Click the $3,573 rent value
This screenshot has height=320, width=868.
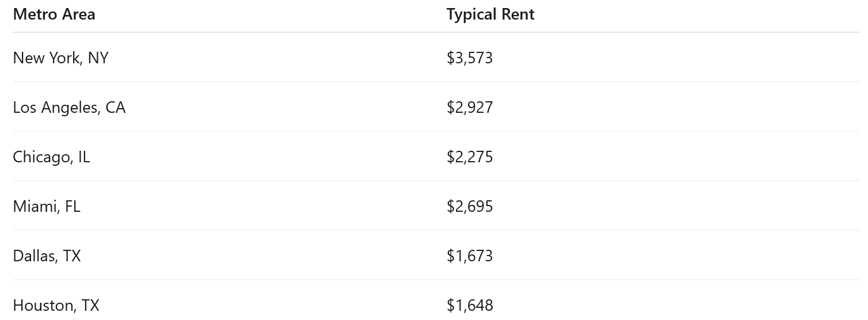[x=470, y=58]
